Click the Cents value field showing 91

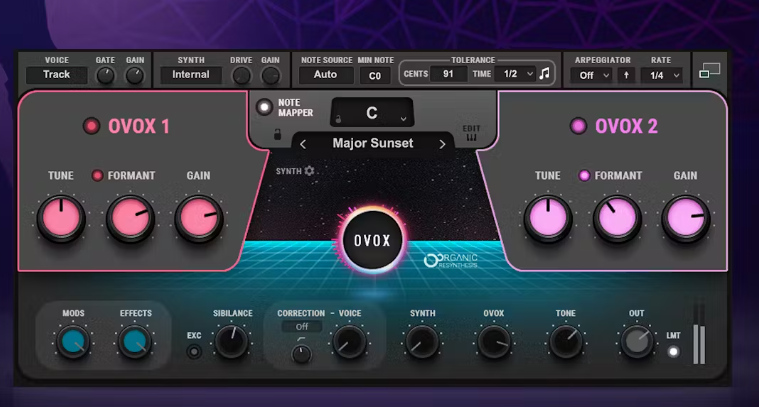click(447, 74)
